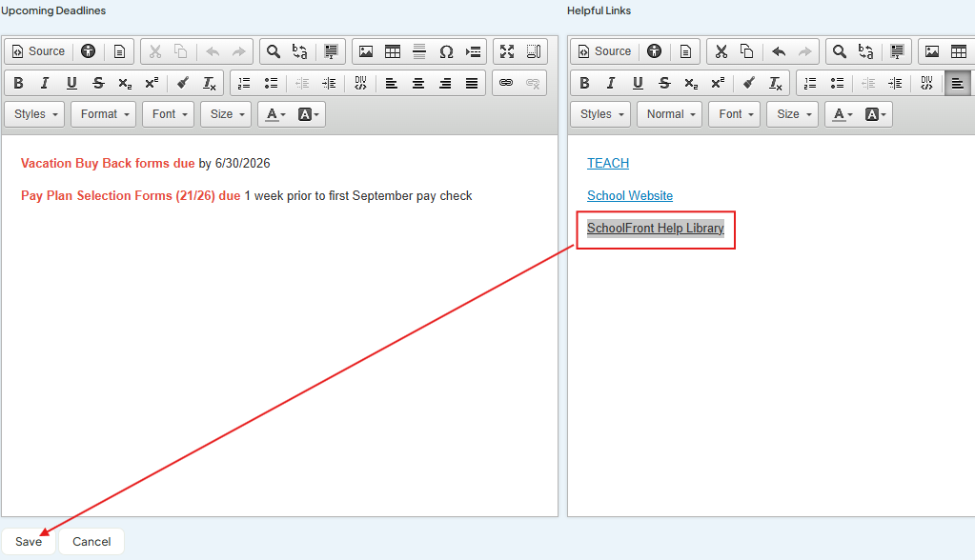The image size is (975, 560).
Task: Insert bulleted list in Upcoming Deadlines editor
Action: pos(271,83)
